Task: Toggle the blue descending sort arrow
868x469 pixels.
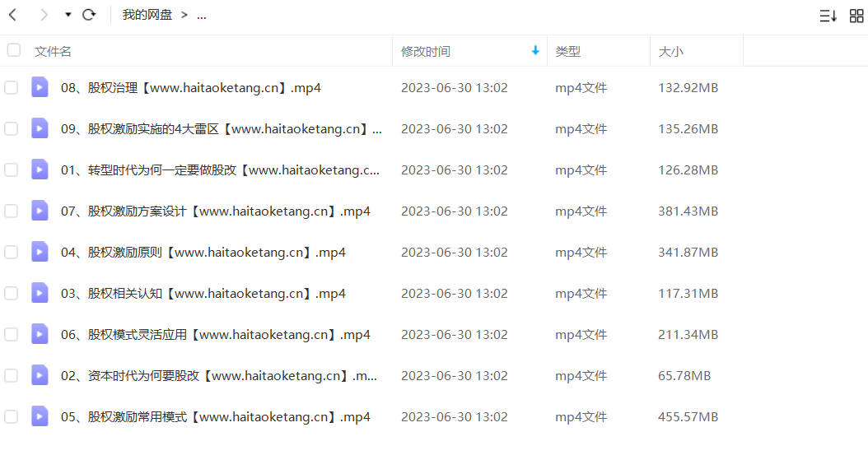Action: (535, 50)
